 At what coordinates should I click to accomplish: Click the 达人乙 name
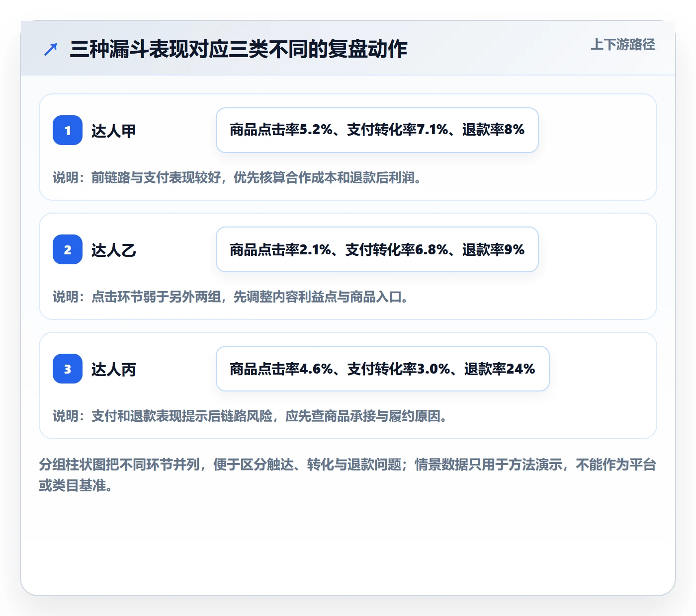(x=114, y=250)
